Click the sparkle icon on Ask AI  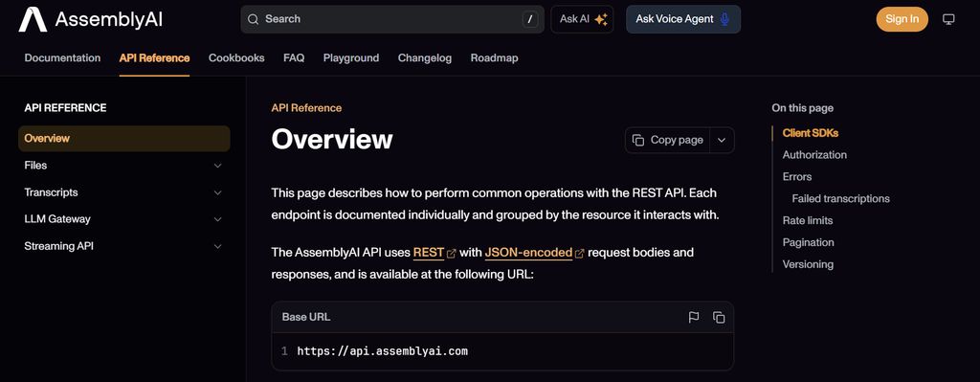[x=601, y=19]
